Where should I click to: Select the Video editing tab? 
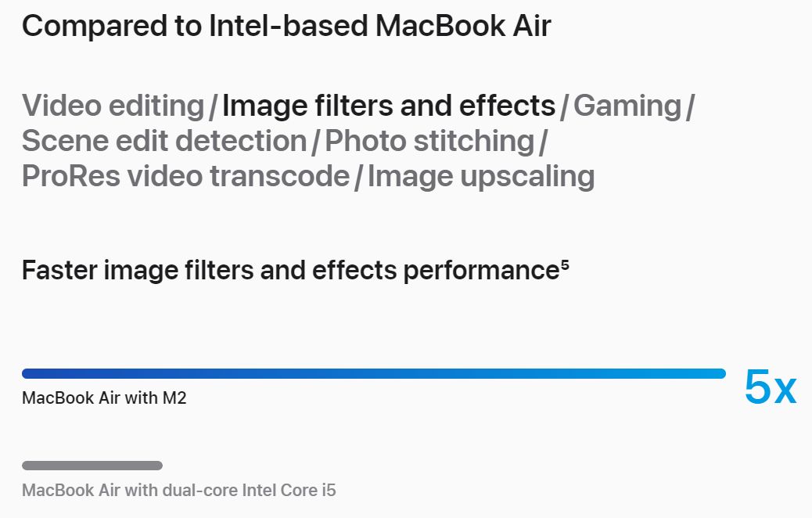113,106
